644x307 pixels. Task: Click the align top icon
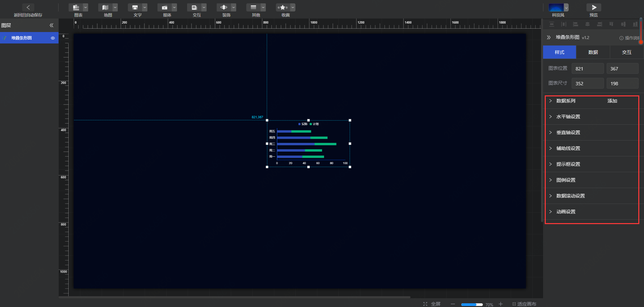611,24
